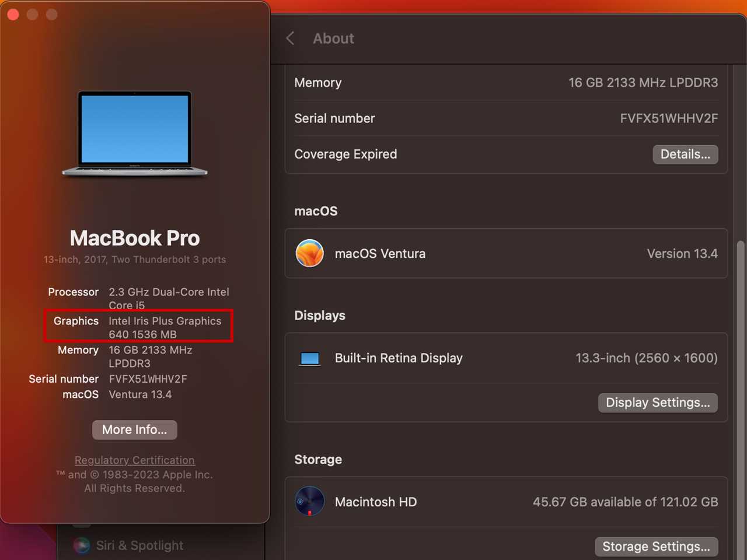747x560 pixels.
Task: Click serial number value in About This Mac window
Action: 148,379
